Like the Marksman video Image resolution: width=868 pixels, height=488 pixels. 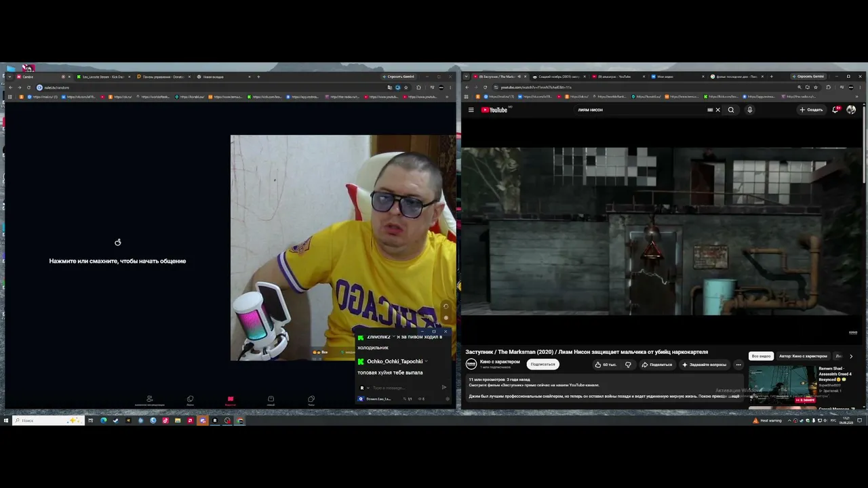pyautogui.click(x=605, y=365)
